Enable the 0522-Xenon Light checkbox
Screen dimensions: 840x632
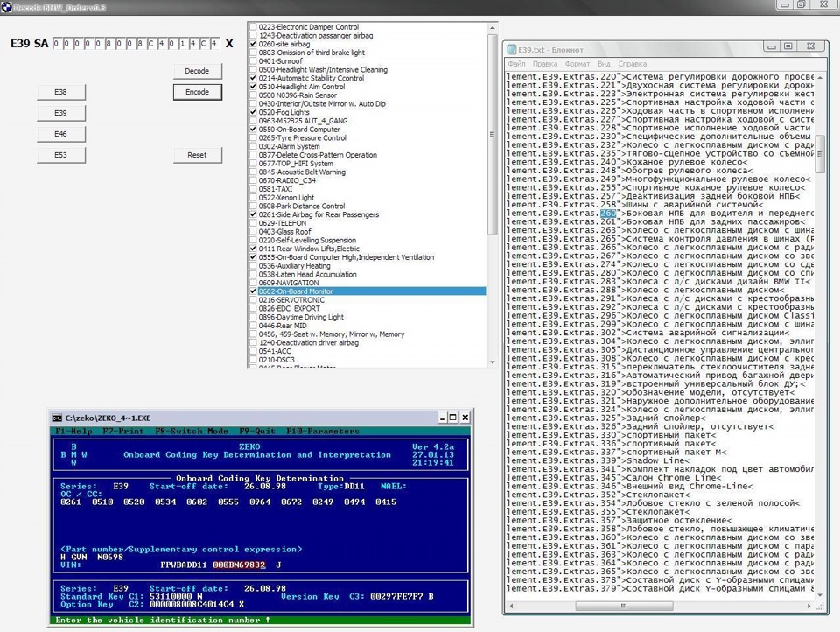point(253,198)
